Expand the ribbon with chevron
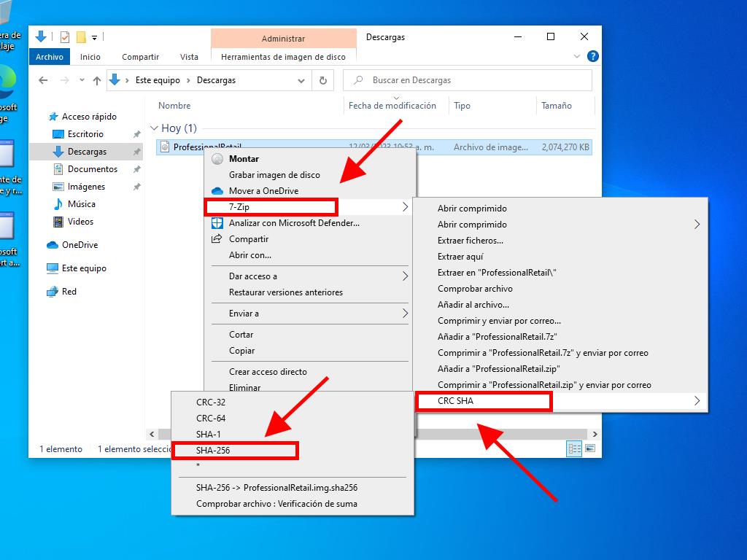This screenshot has height=560, width=747. pos(578,56)
